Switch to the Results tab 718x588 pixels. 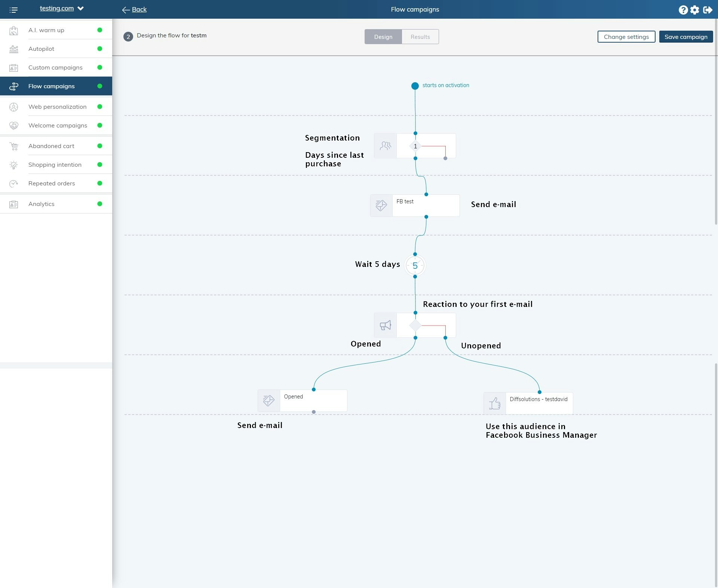[x=420, y=37]
